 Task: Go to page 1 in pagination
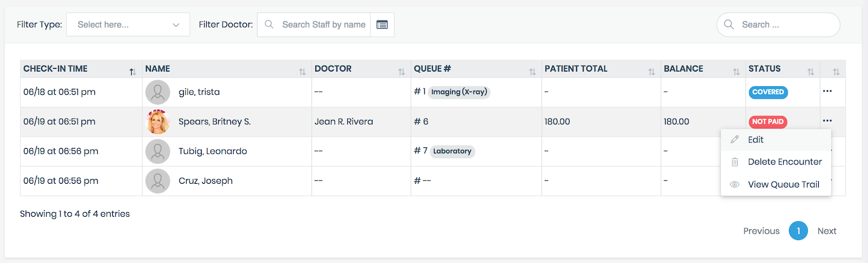tap(798, 231)
